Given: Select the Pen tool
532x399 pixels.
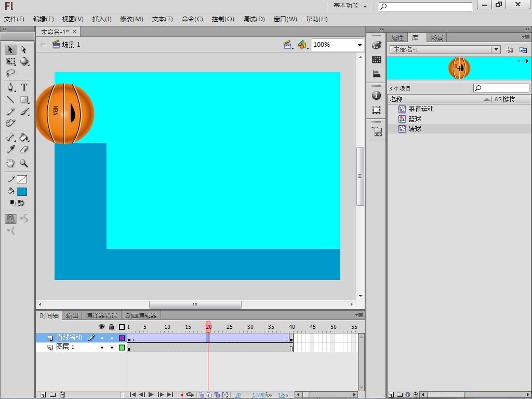Looking at the screenshot, I should pyautogui.click(x=10, y=87).
